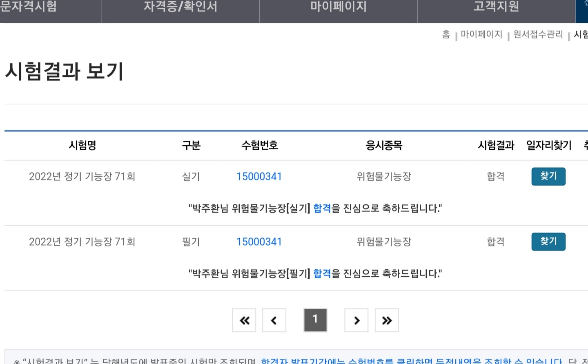Select page 1 in the pagination
The width and height of the screenshot is (588, 364).
(315, 320)
